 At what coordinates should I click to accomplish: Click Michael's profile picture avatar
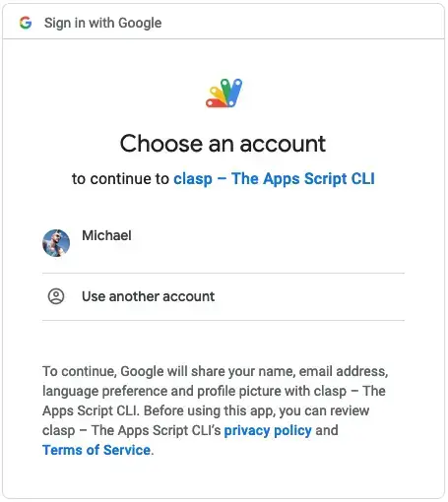(56, 243)
